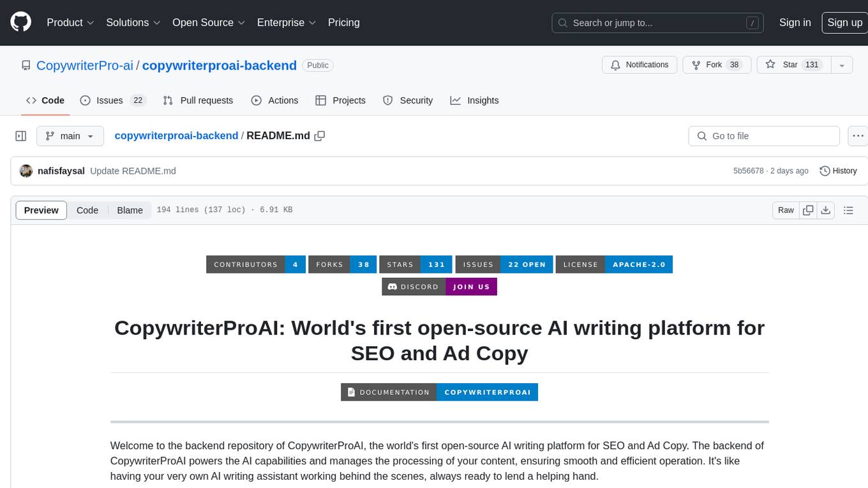This screenshot has height=488, width=868.
Task: Open nafisfaysal's avatar
Action: (x=26, y=171)
